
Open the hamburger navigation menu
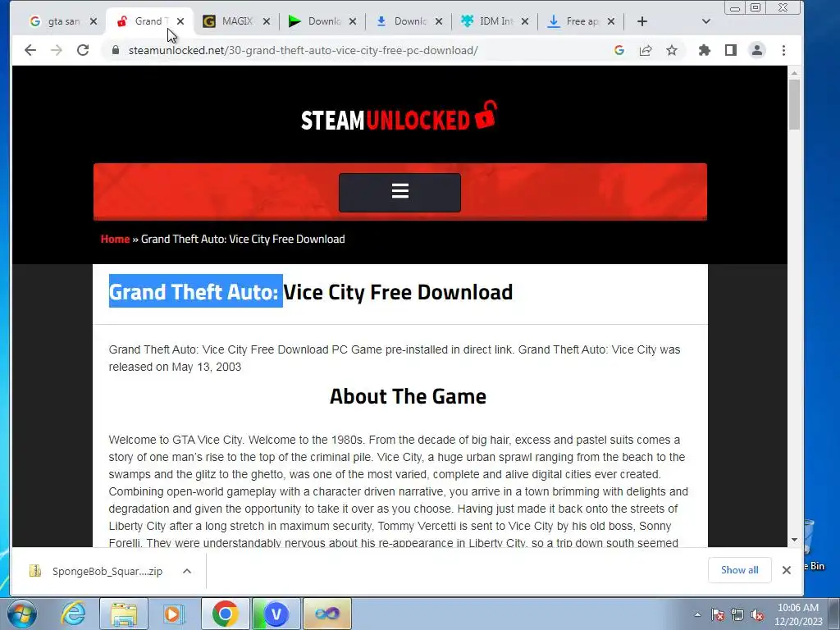(399, 192)
